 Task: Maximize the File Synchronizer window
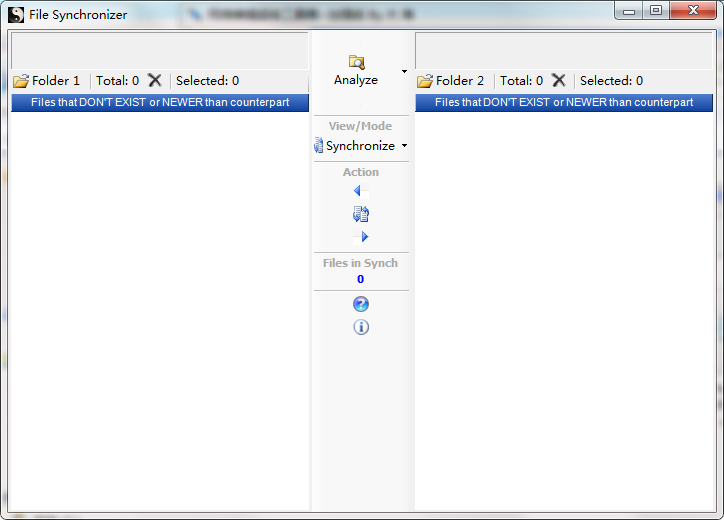656,11
